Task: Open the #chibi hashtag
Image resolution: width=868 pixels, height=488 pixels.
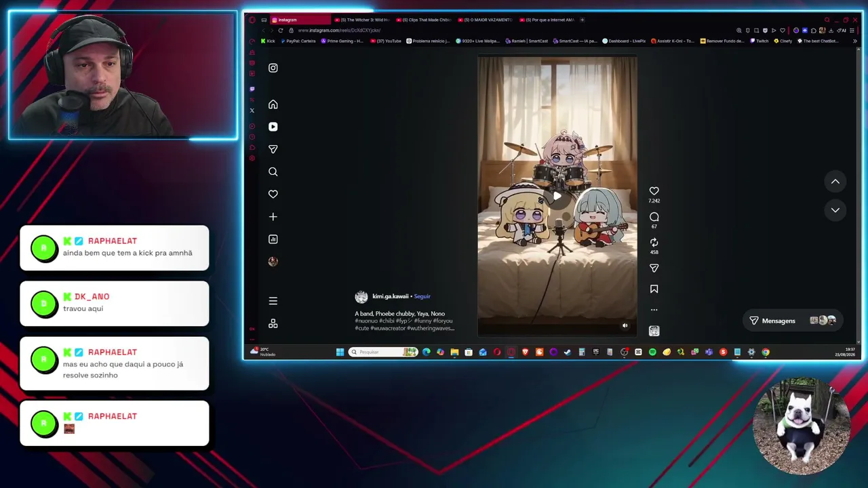Action: (386, 321)
